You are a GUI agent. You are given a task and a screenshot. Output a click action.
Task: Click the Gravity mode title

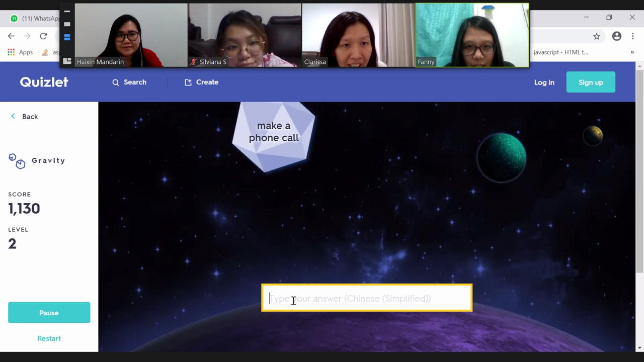48,161
